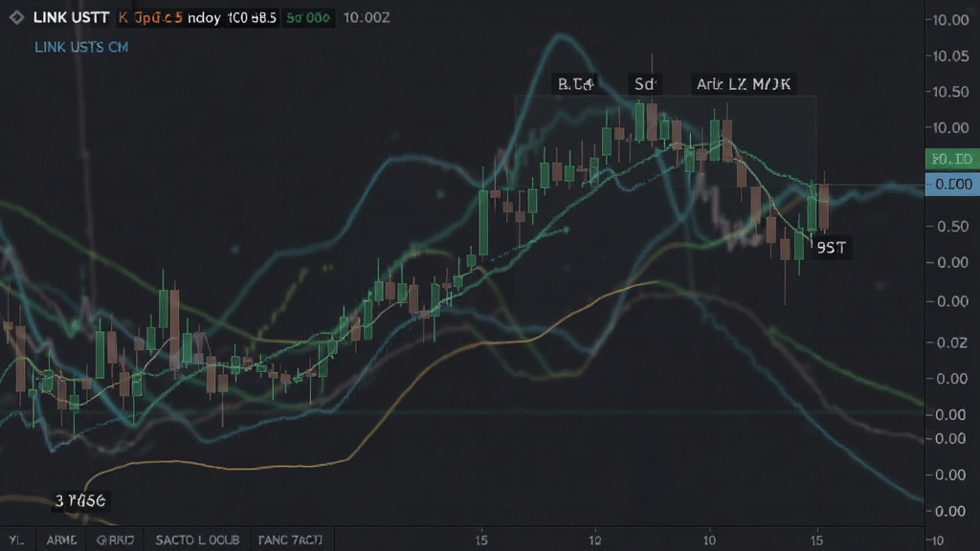This screenshot has width=980, height=551.
Task: Click the '-10' label at axis bottom corner
Action: 936,540
